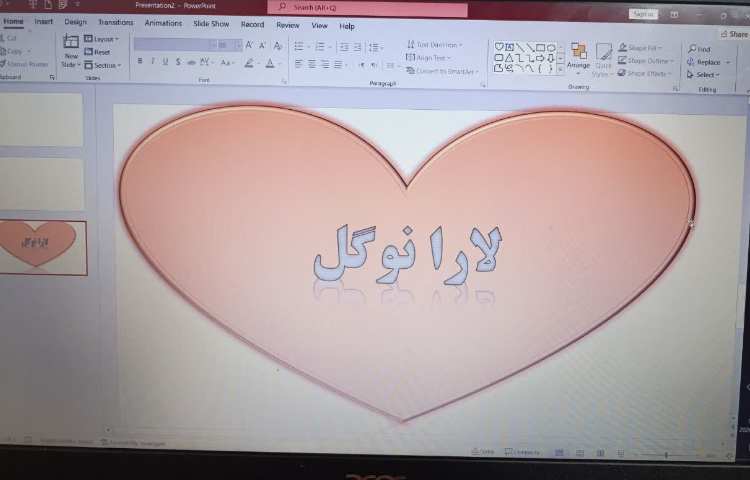Open the Insert ribbon tab
750x480 pixels.
pyautogui.click(x=44, y=22)
